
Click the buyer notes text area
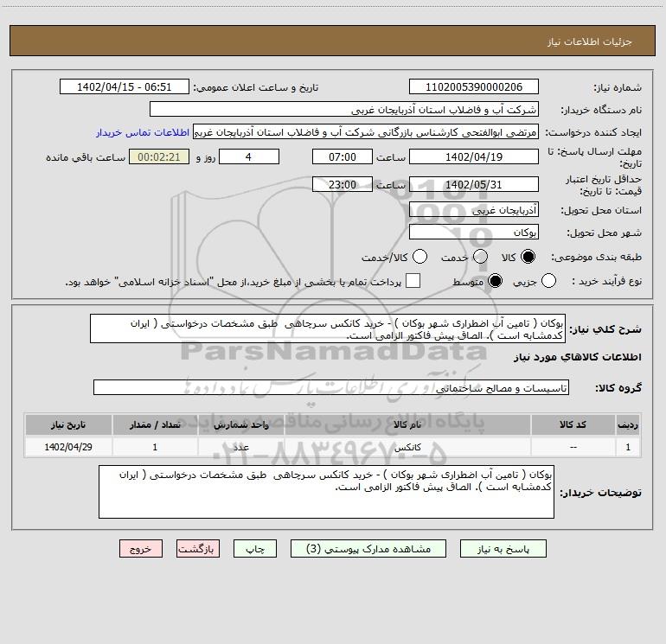pyautogui.click(x=326, y=492)
